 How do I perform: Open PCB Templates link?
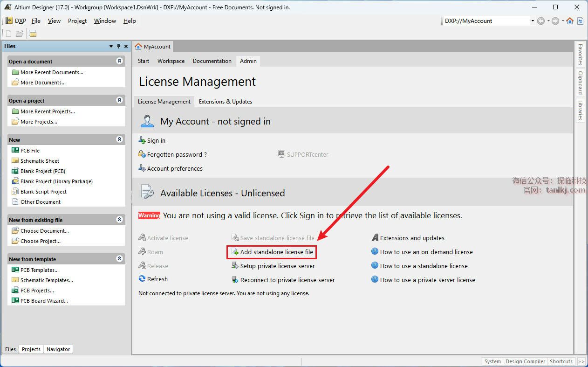pos(40,270)
